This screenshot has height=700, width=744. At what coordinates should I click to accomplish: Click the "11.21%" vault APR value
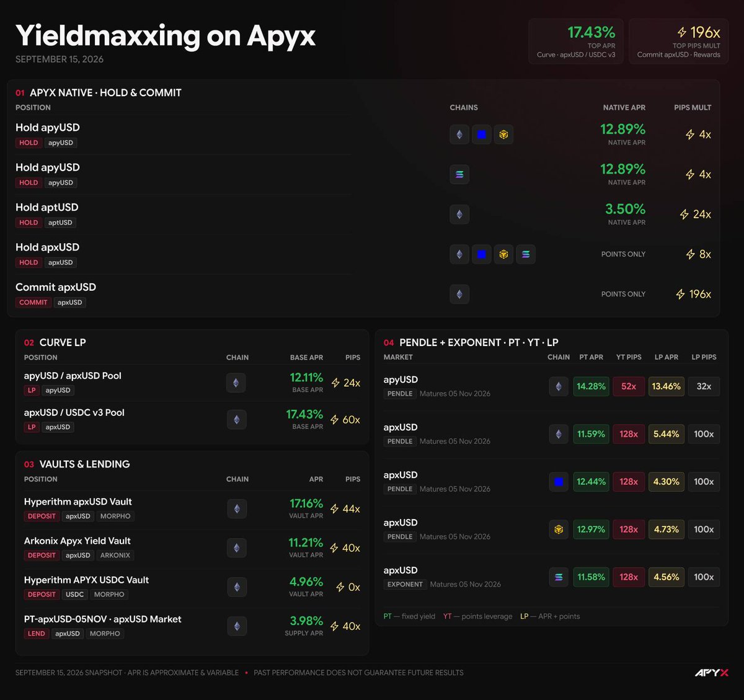pos(306,543)
